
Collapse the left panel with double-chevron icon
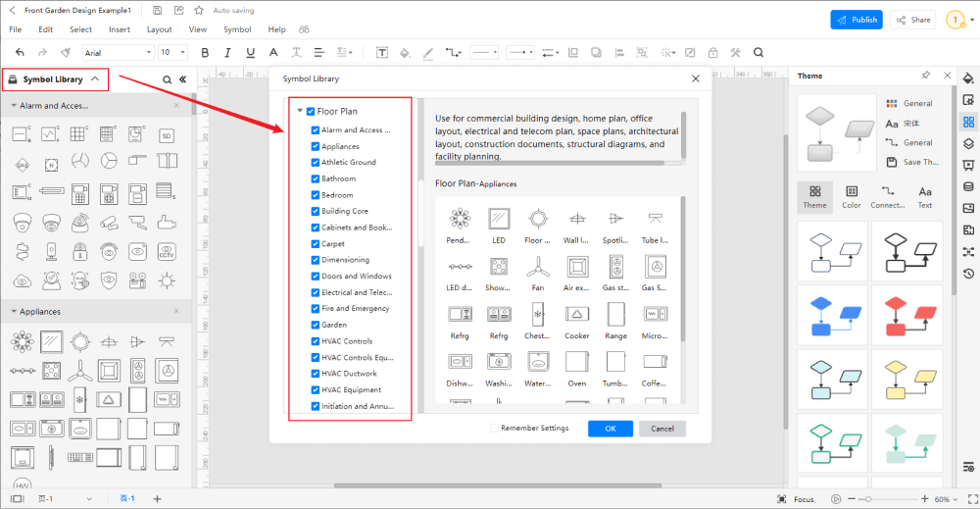point(182,79)
